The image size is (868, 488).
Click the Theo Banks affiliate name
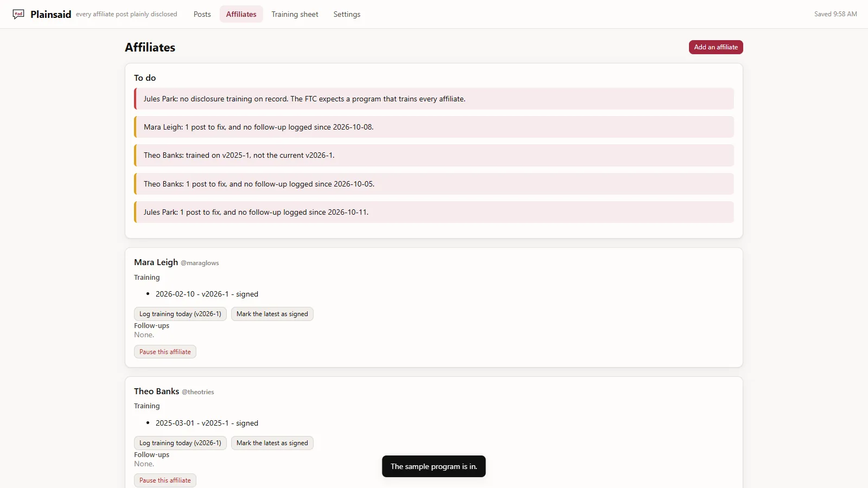click(157, 391)
